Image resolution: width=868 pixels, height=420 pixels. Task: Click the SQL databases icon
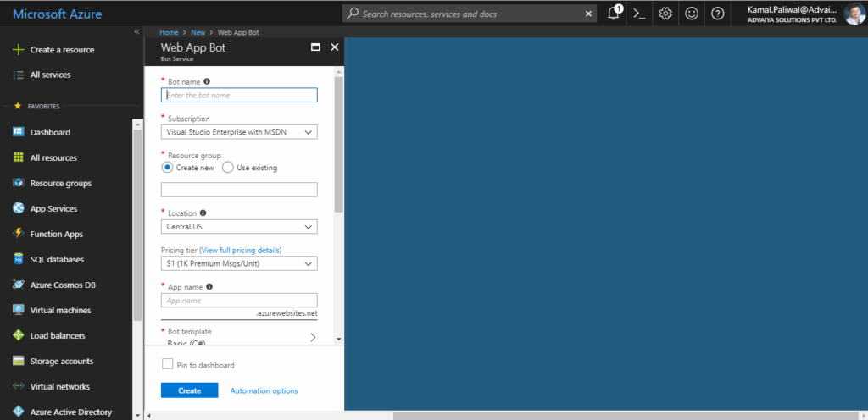[x=19, y=259]
